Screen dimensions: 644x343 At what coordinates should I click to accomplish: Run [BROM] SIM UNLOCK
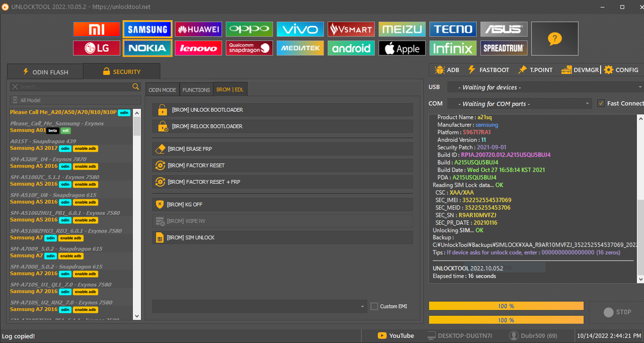[x=283, y=237]
